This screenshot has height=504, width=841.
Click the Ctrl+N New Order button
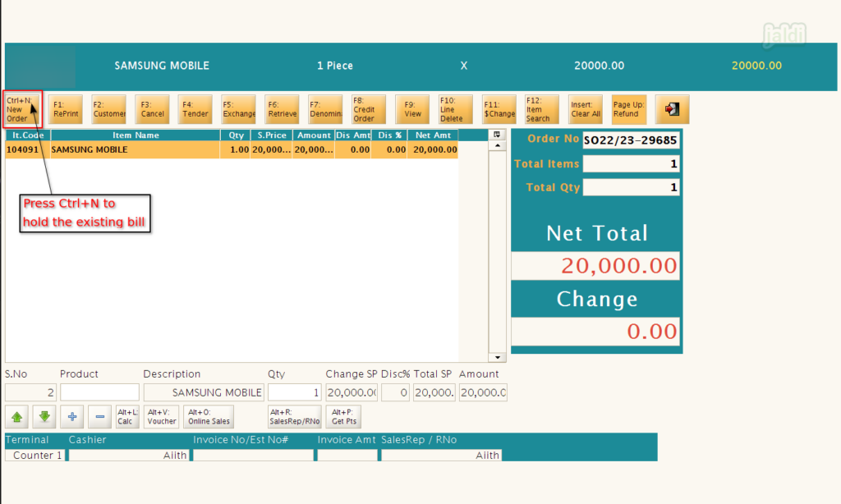pyautogui.click(x=22, y=109)
